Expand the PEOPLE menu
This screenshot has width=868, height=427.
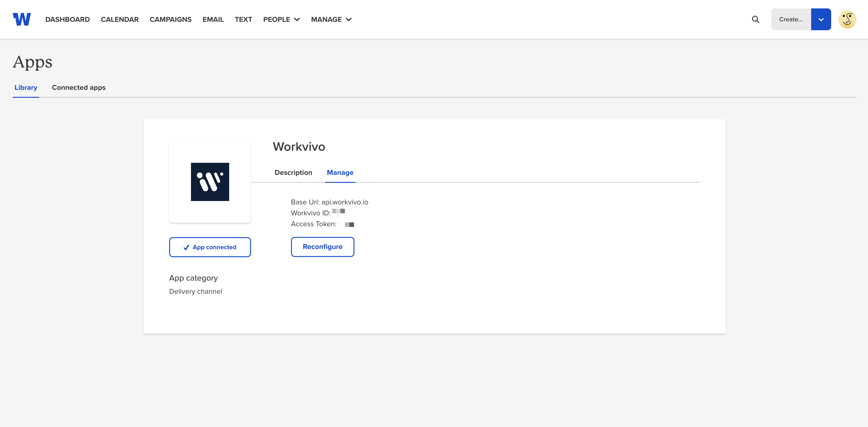pyautogui.click(x=281, y=19)
